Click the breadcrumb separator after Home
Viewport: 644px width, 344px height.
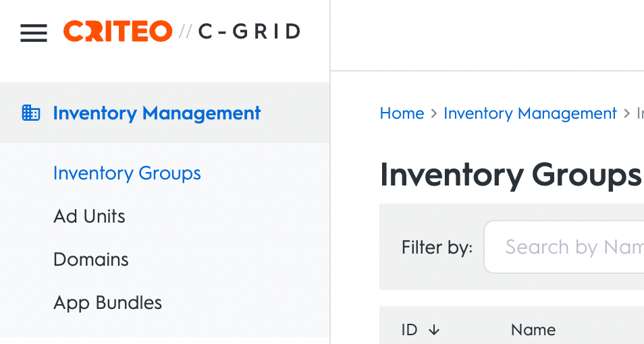pos(434,113)
